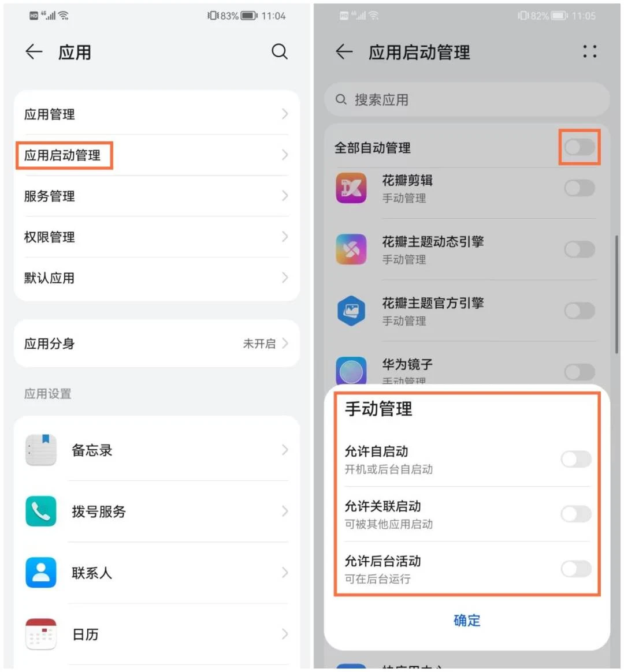Open 应用分身 row showing 未开启
The height and width of the screenshot is (672, 624).
coord(157,344)
